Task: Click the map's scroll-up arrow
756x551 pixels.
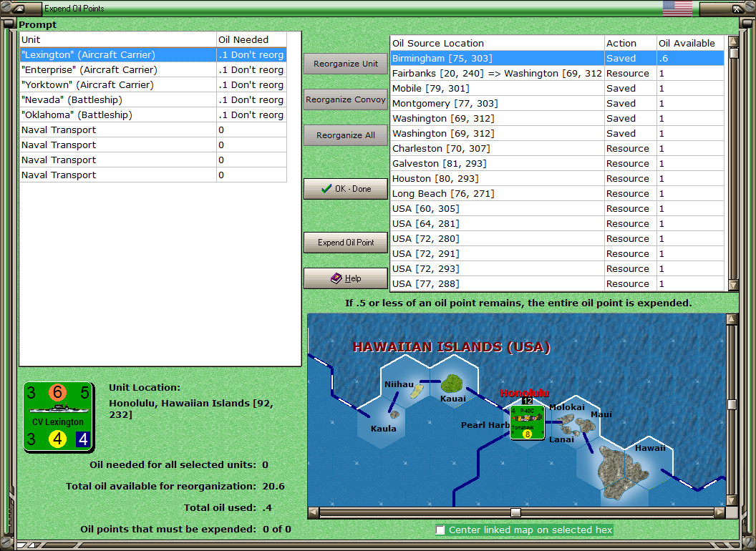Action: pyautogui.click(x=732, y=319)
